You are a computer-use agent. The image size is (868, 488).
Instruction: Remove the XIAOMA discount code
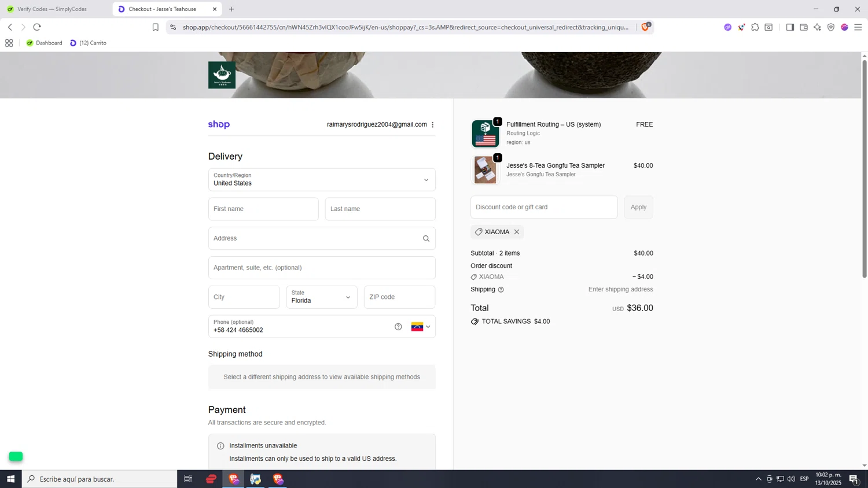(x=517, y=232)
